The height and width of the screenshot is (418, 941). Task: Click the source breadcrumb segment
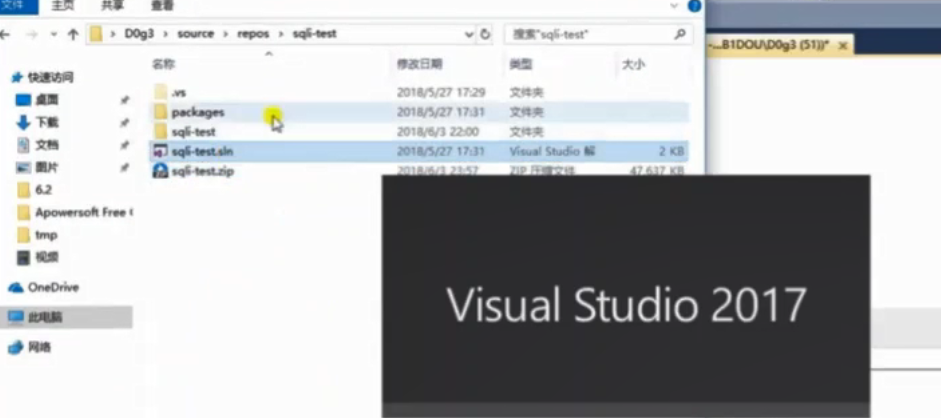click(x=196, y=34)
